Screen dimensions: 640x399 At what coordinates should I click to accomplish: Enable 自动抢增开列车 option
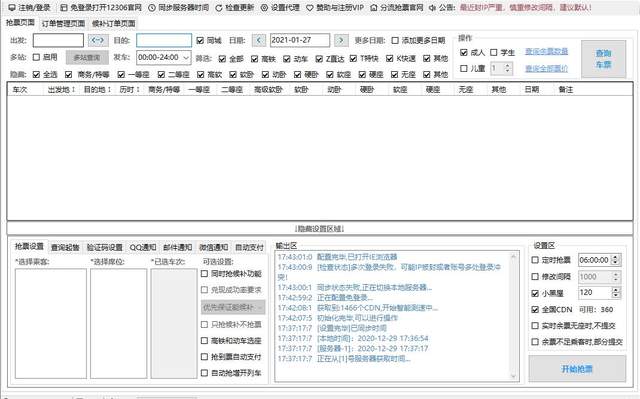point(204,373)
